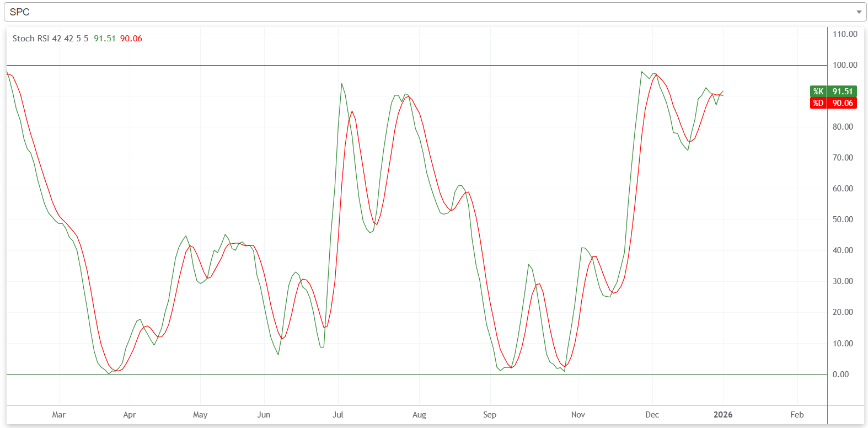This screenshot has width=868, height=428.
Task: Click the 100.00 level on price scale
Action: point(845,65)
